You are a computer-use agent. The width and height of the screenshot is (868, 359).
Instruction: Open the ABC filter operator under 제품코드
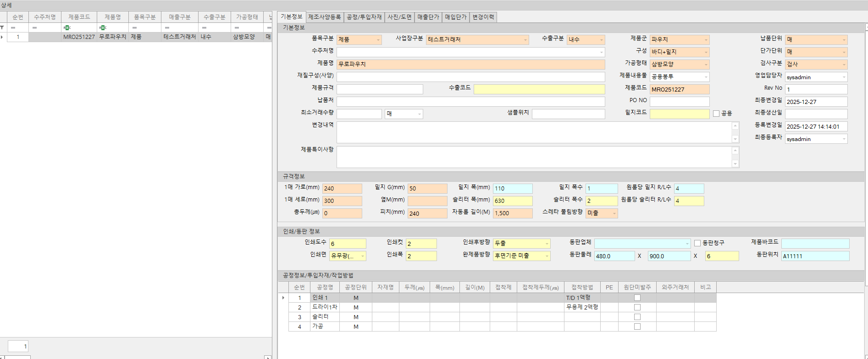point(67,27)
